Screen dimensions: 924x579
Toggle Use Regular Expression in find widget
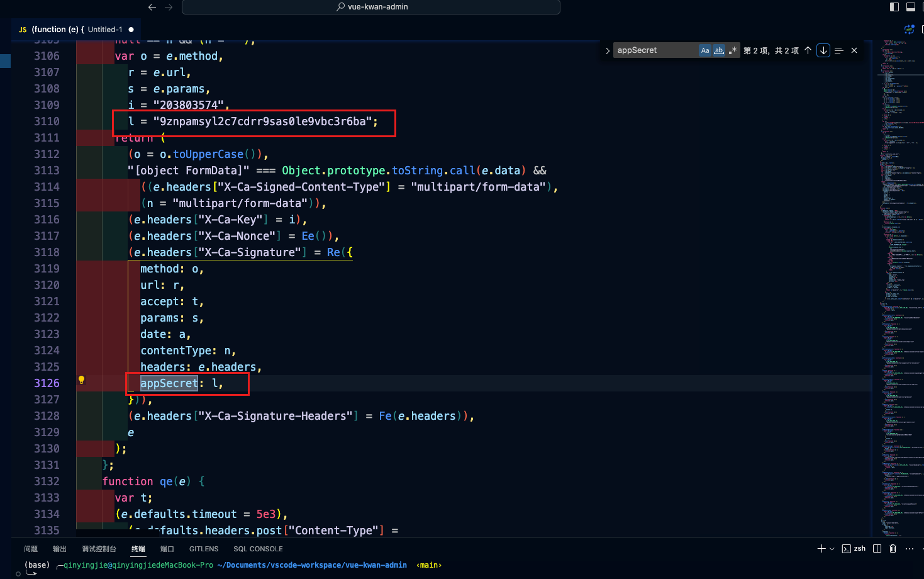click(x=732, y=50)
